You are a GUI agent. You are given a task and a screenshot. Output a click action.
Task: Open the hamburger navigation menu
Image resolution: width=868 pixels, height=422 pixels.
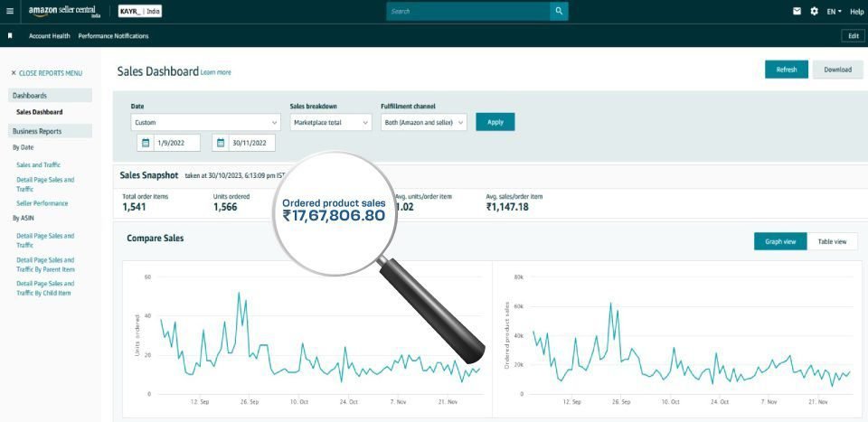pos(10,11)
